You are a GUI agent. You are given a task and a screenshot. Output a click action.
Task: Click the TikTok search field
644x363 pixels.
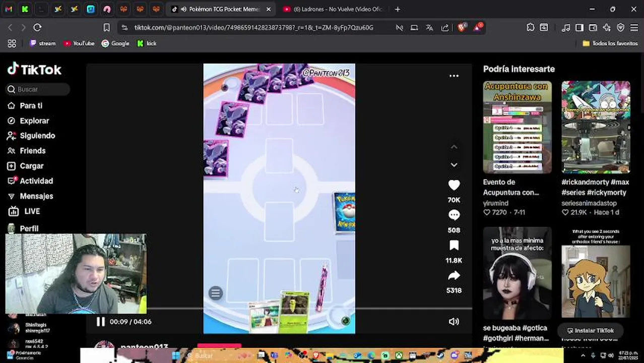click(x=38, y=89)
